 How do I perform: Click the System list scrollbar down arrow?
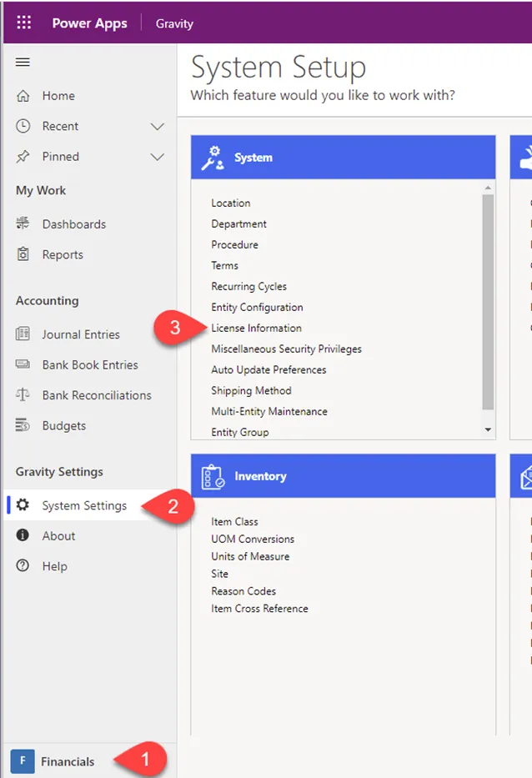click(x=489, y=429)
